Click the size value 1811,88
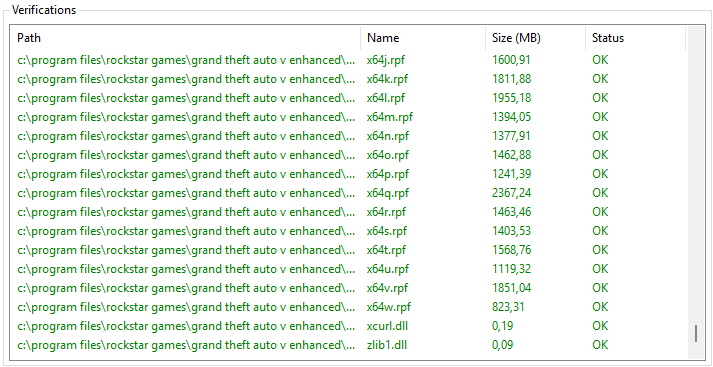The image size is (713, 367). tap(511, 79)
